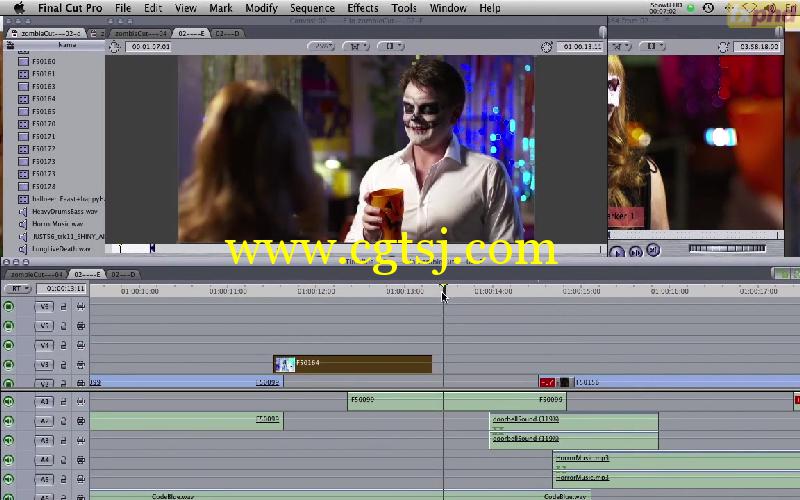800x500 pixels.
Task: Click the Canvas duration field 00:01:07:01
Action: tap(148, 46)
